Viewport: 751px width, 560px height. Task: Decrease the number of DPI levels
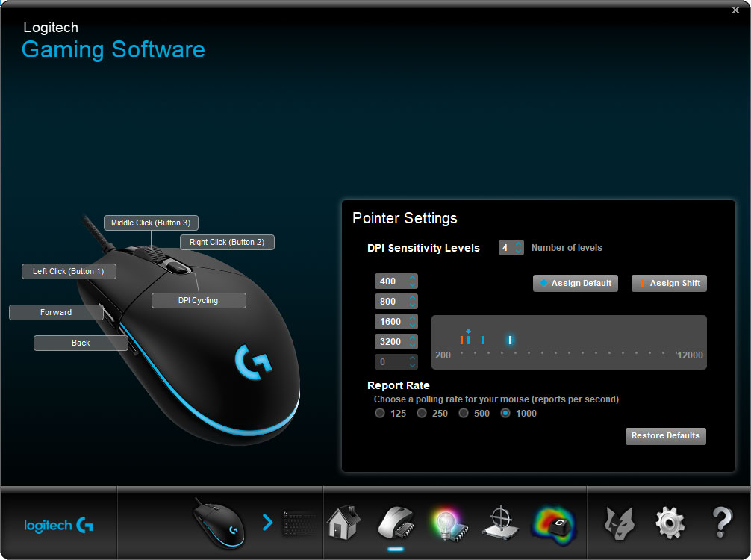[x=518, y=251]
